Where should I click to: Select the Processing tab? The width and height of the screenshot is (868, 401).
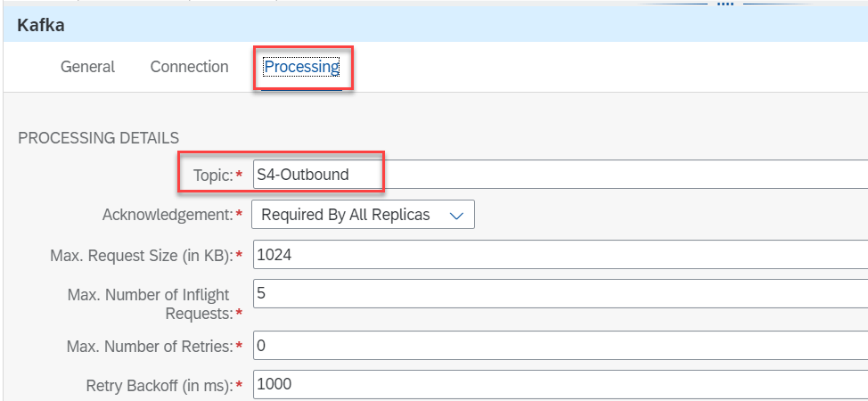click(301, 67)
